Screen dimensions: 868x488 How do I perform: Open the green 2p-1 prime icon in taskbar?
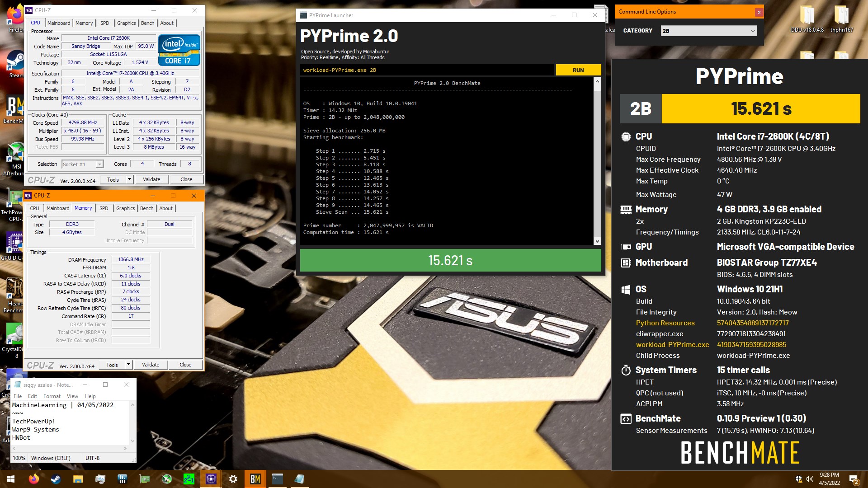tap(189, 479)
